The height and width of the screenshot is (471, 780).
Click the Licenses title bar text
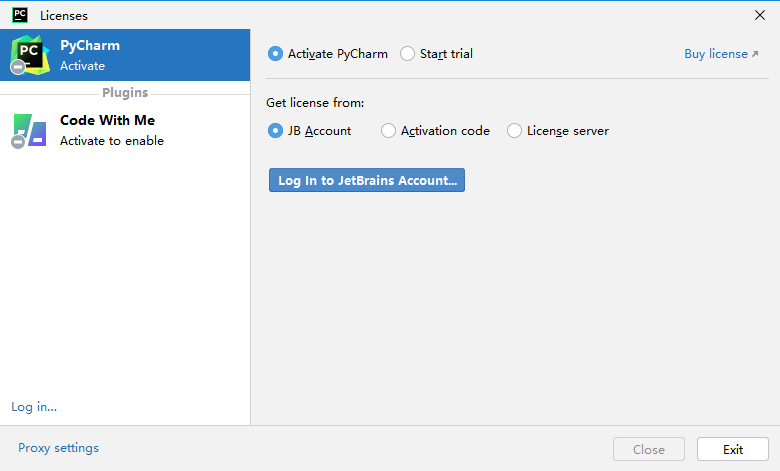[64, 15]
